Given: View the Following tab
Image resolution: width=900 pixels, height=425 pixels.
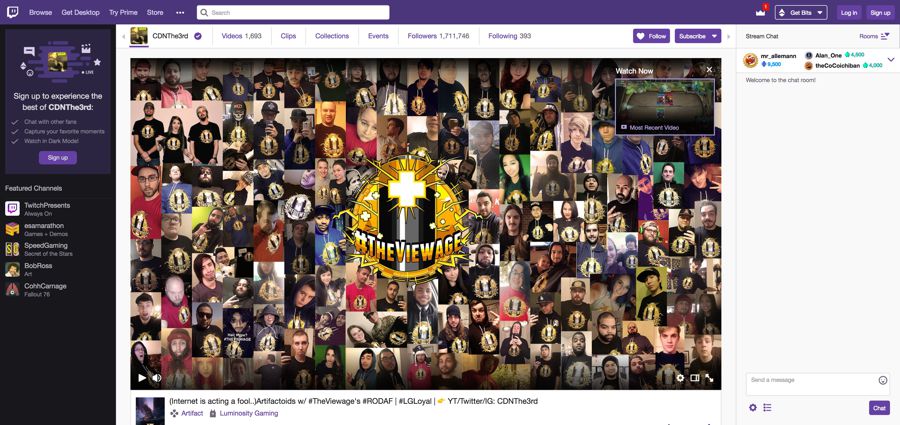Looking at the screenshot, I should click(x=509, y=36).
